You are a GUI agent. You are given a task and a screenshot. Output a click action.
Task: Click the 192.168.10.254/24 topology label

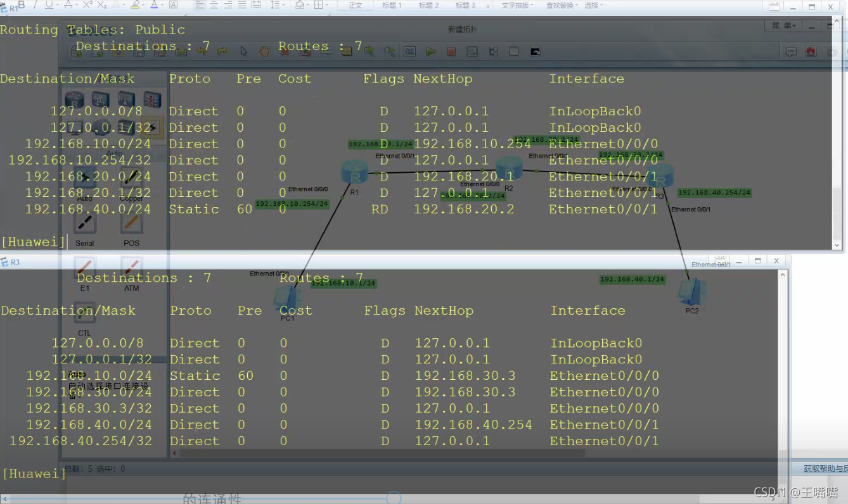coord(292,204)
